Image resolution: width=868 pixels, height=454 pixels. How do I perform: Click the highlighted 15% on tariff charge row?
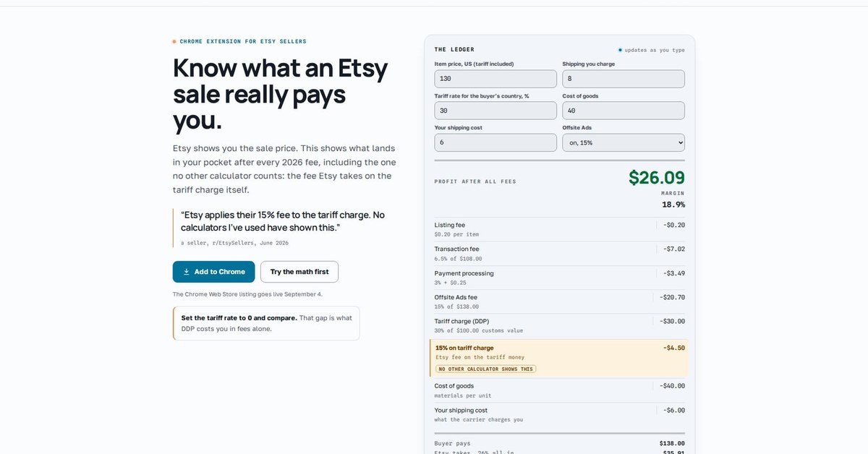pos(559,359)
